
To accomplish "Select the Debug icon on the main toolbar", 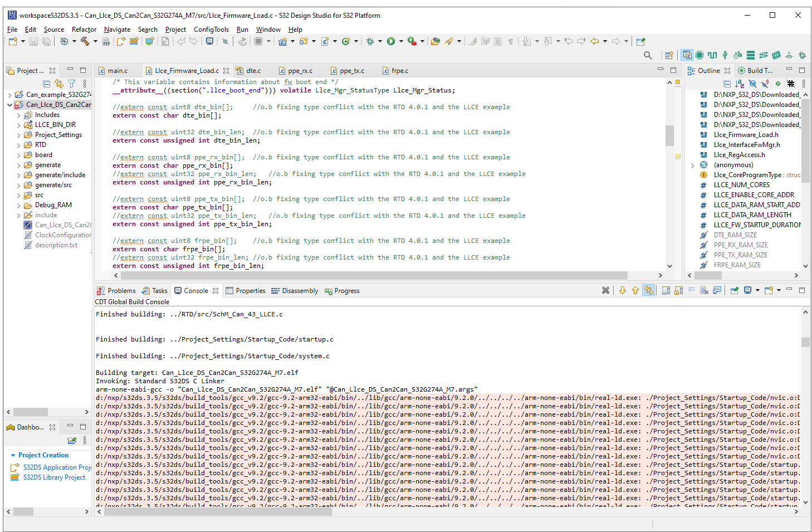I will (x=369, y=41).
